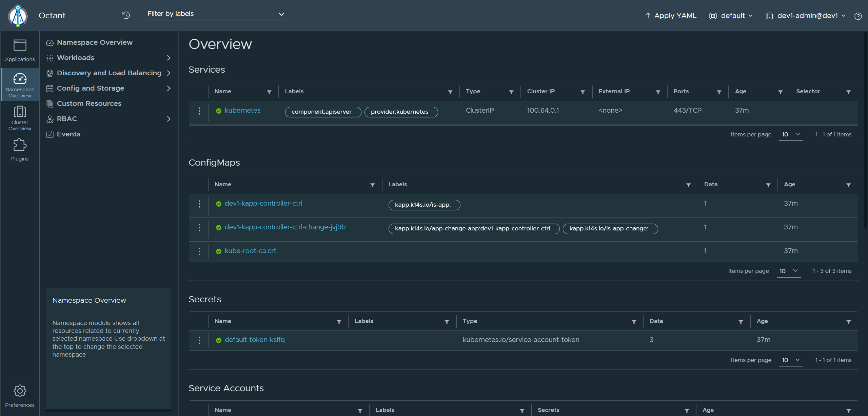Image resolution: width=868 pixels, height=416 pixels.
Task: Open dev1-kapp-controller-ctrl-change-jvj9b ConfigMap link
Action: 285,227
